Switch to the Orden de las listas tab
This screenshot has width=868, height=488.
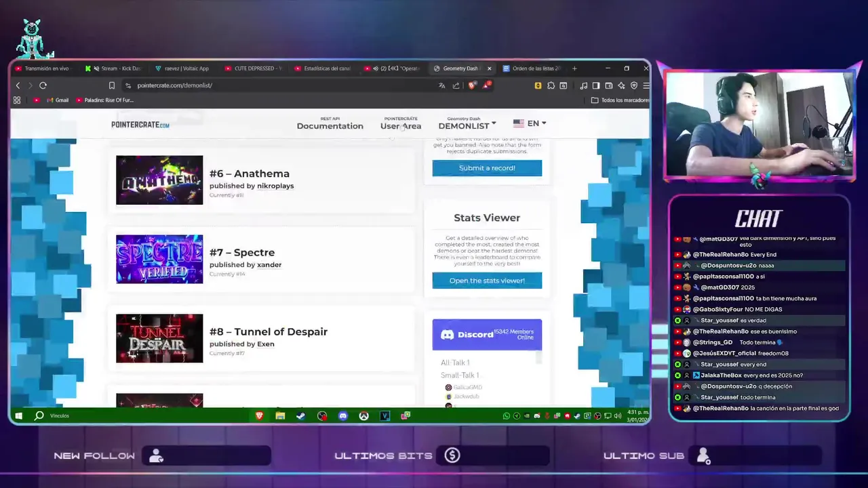(x=532, y=68)
